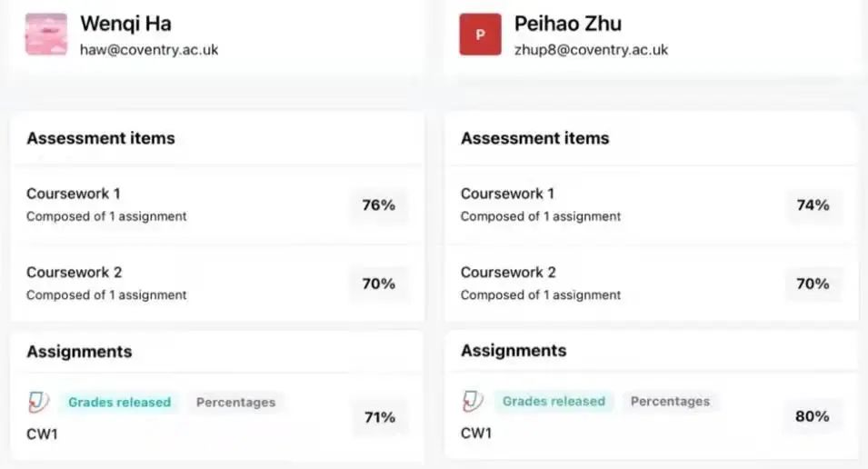Select Wenqi Ha's Coursework 2 row

click(x=217, y=283)
